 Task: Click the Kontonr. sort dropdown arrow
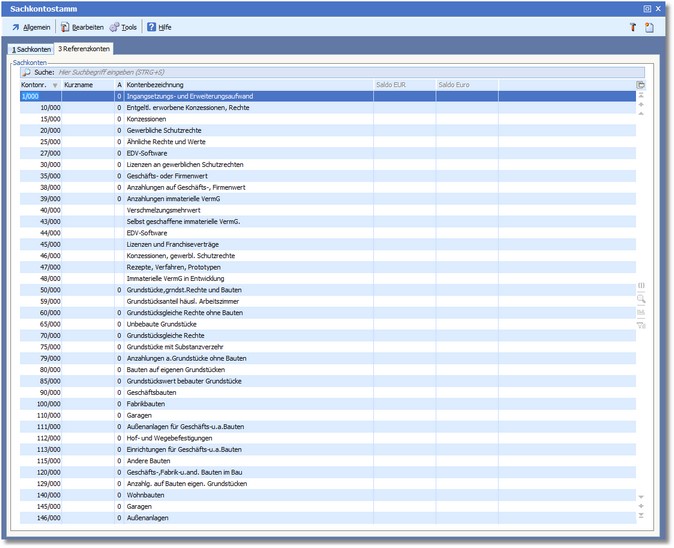point(55,85)
